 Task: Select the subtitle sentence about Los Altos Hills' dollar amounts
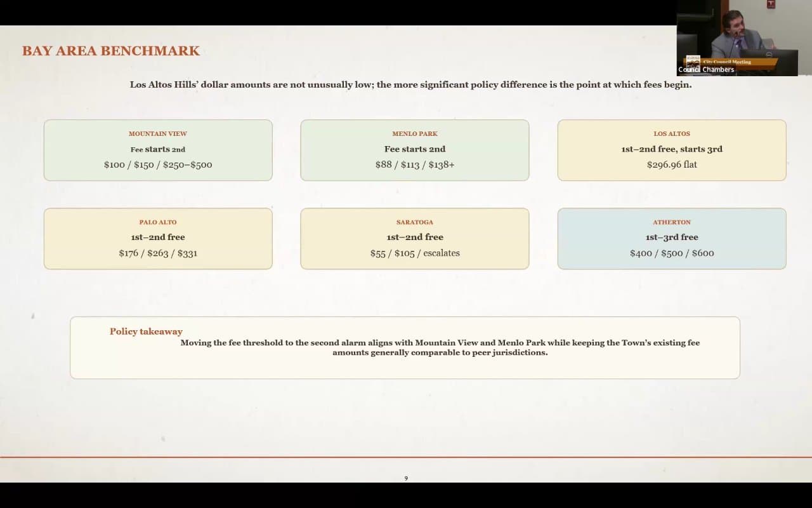pyautogui.click(x=410, y=84)
